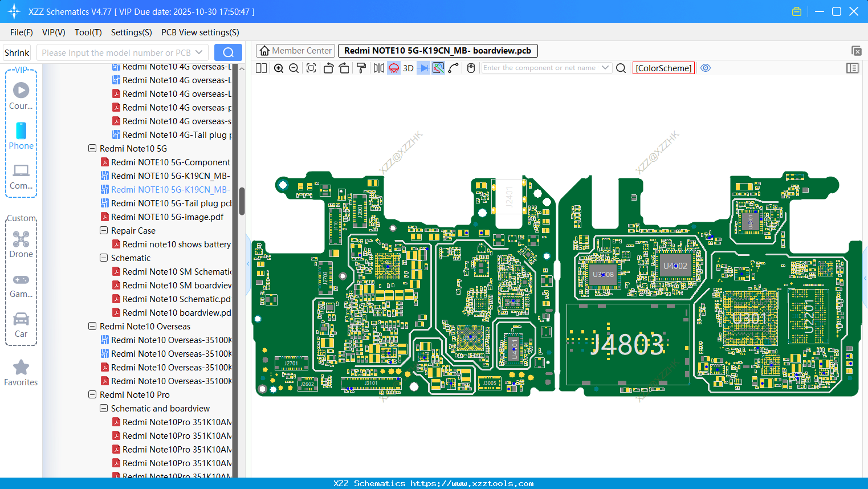Click the mouse settings icon
Viewport: 868px width, 489px height.
pyautogui.click(x=471, y=68)
